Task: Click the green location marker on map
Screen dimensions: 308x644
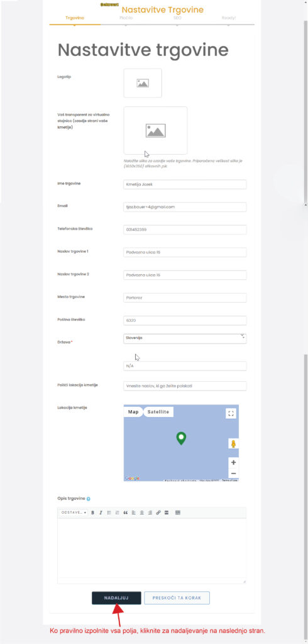Action: (180, 438)
